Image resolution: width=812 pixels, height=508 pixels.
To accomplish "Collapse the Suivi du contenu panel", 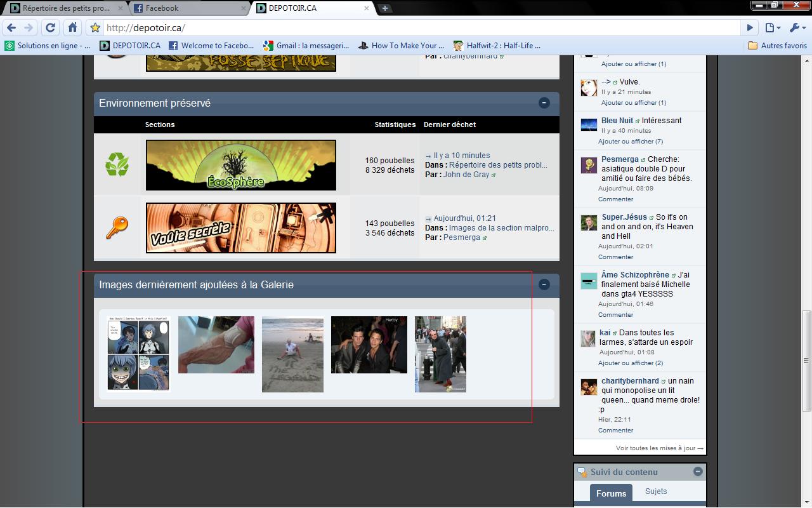I will pos(698,472).
